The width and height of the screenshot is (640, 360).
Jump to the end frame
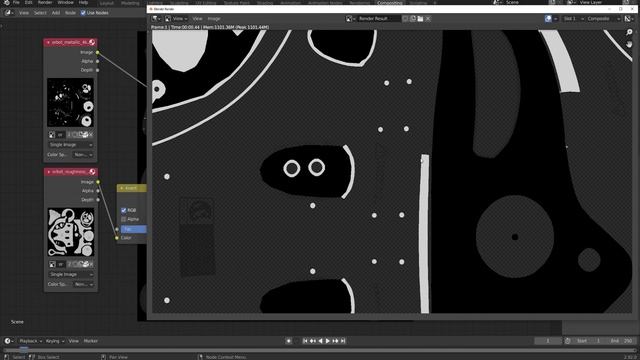coord(343,341)
